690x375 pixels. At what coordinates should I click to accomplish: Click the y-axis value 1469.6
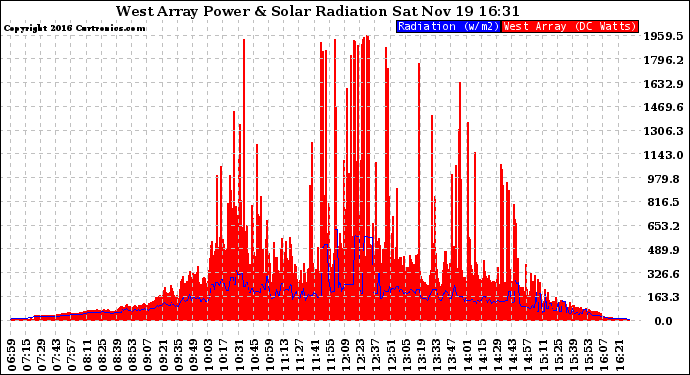[x=664, y=107]
